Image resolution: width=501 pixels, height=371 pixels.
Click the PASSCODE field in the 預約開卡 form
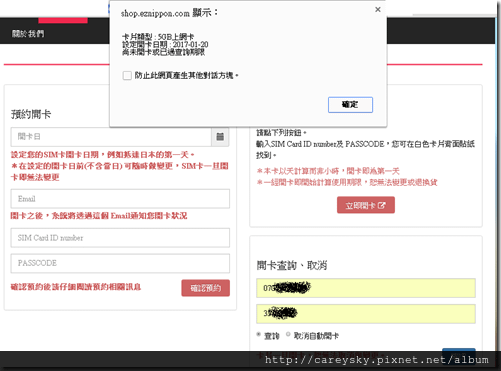pyautogui.click(x=120, y=263)
